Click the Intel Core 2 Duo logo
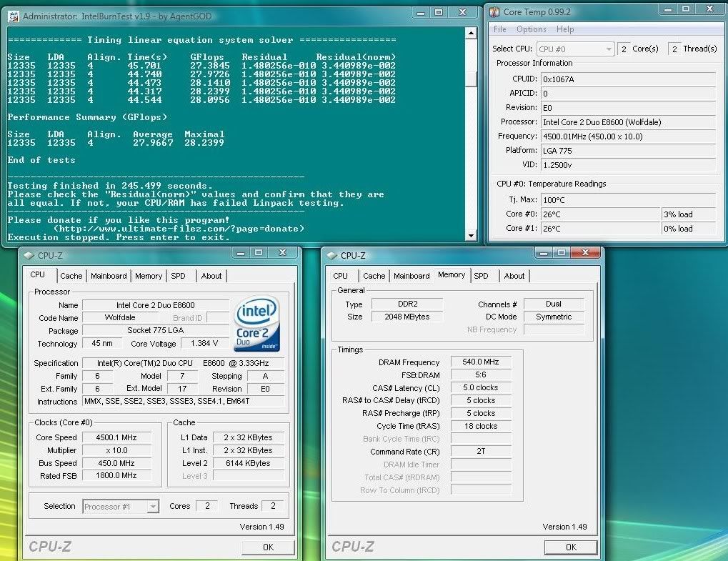Image resolution: width=728 pixels, height=561 pixels. [x=256, y=323]
